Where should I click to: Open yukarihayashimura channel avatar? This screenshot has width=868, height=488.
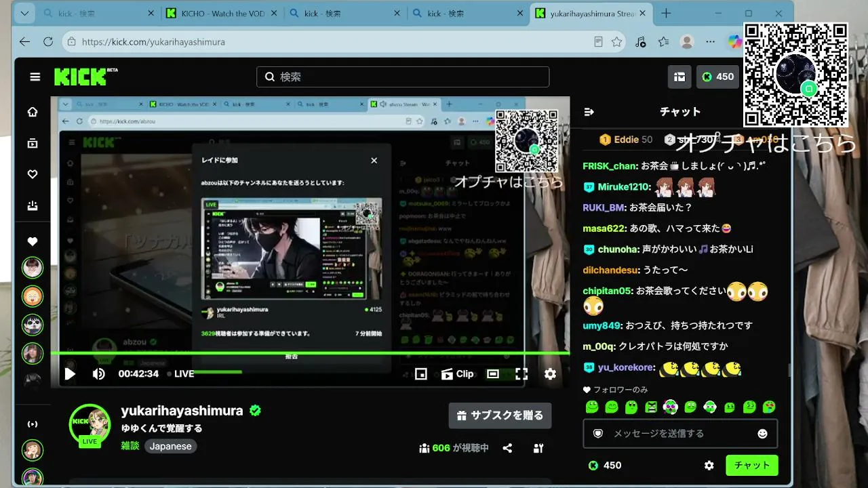click(x=90, y=425)
